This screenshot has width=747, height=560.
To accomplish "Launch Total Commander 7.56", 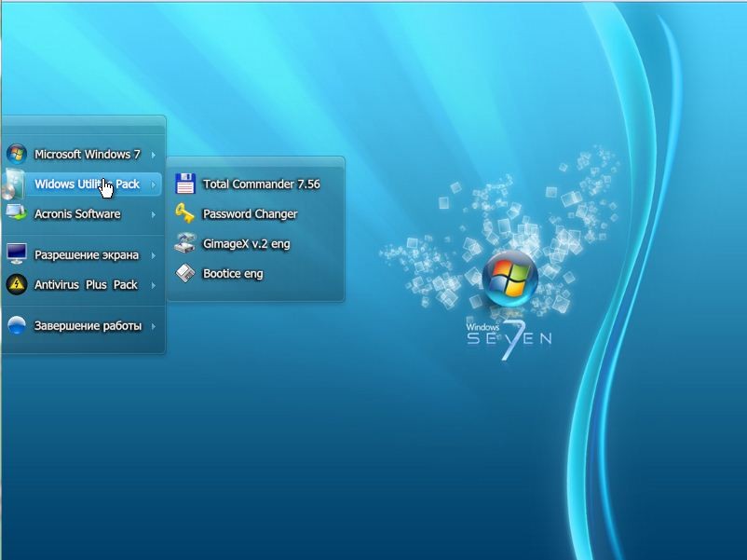I will pos(255,184).
